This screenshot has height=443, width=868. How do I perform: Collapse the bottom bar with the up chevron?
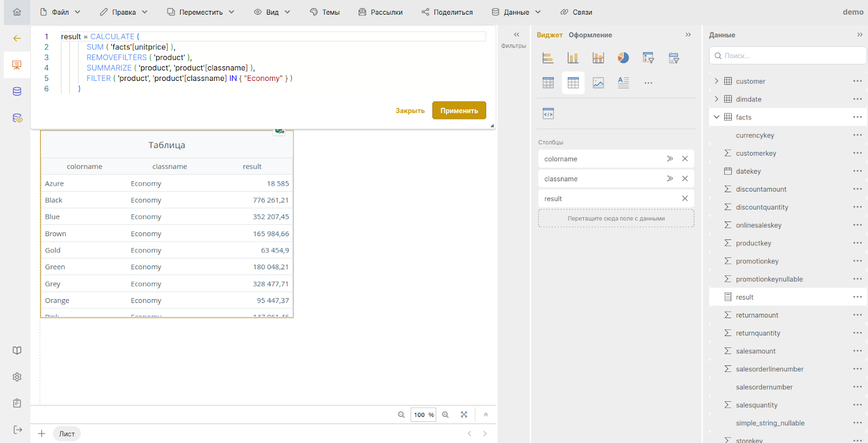pos(486,415)
